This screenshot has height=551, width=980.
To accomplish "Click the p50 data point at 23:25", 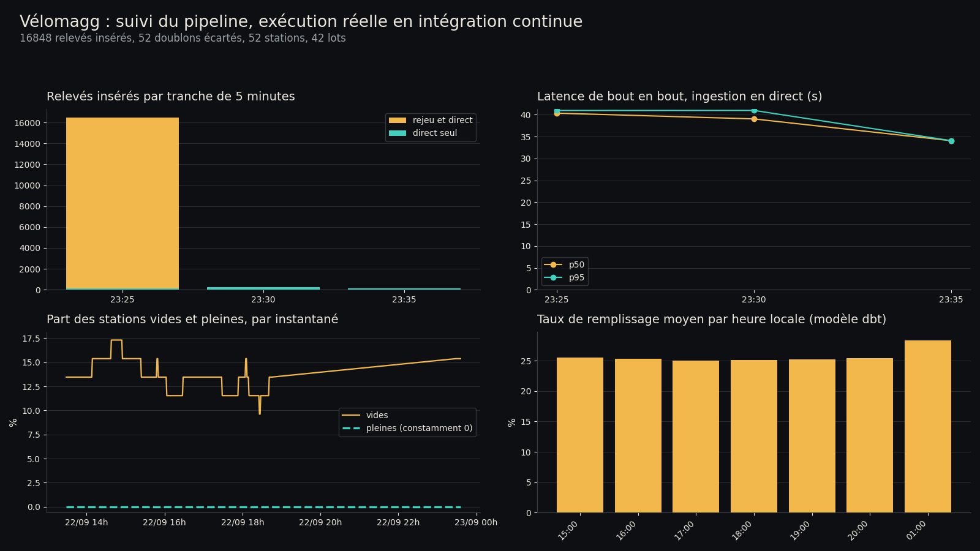I will pos(557,113).
